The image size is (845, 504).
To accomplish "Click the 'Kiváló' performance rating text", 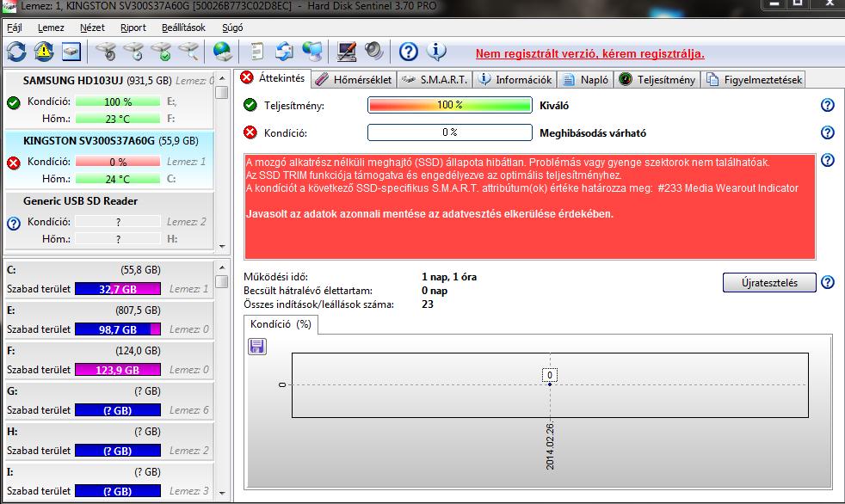I will (x=554, y=106).
